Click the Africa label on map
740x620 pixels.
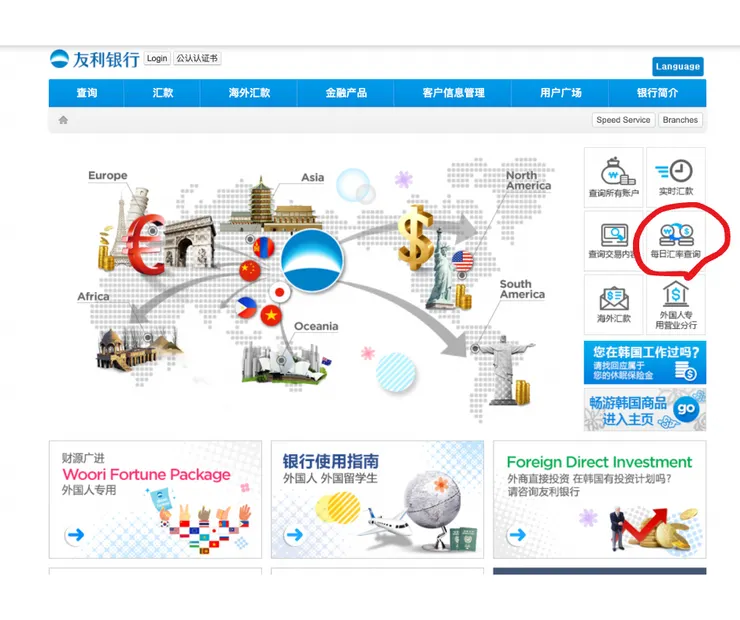pos(93,296)
